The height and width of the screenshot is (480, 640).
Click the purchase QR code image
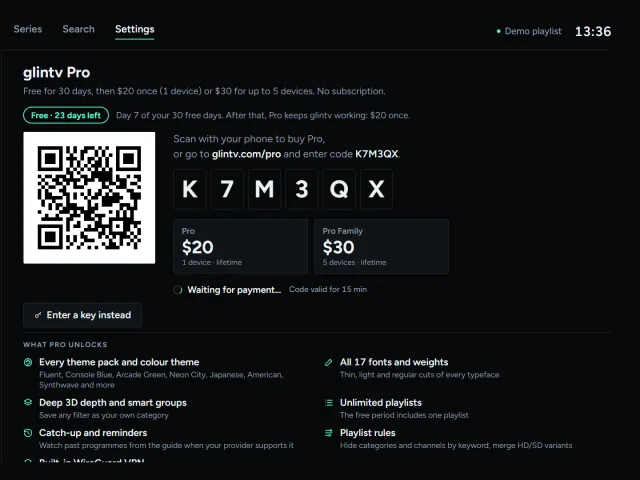tap(89, 198)
